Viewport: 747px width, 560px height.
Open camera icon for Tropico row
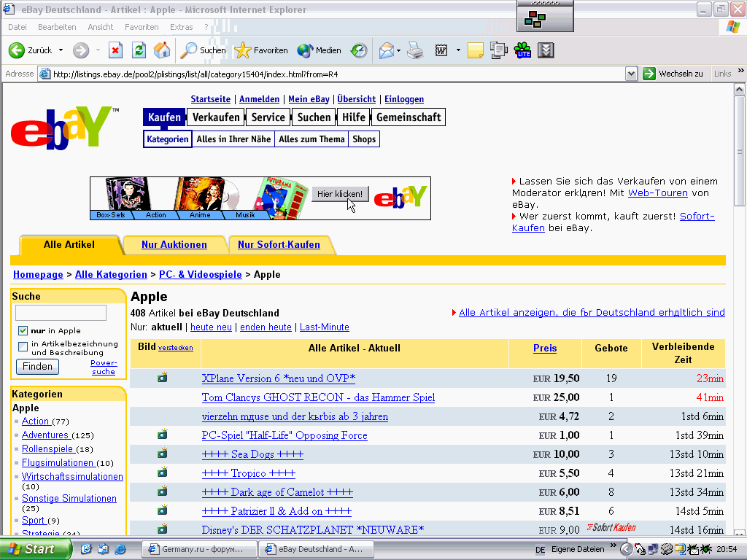tap(163, 472)
